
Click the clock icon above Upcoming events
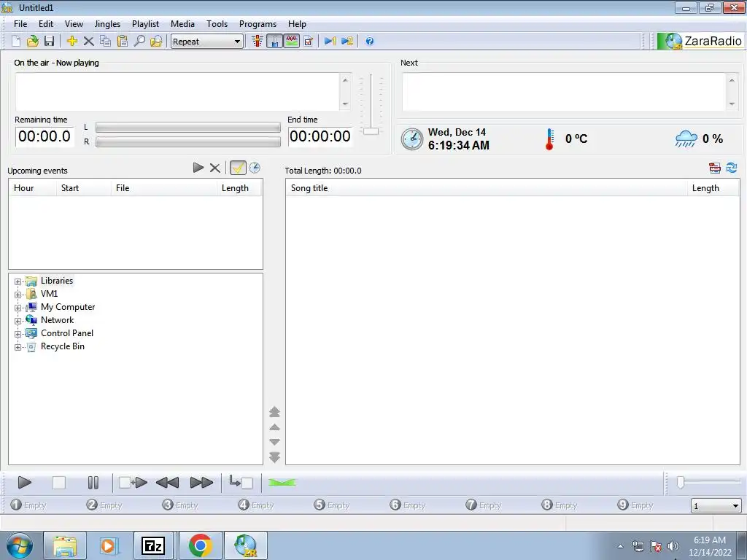[255, 168]
